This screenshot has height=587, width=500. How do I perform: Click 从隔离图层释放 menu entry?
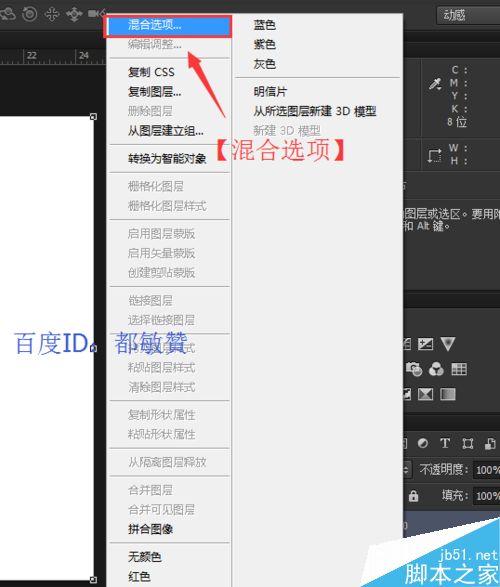(x=168, y=462)
